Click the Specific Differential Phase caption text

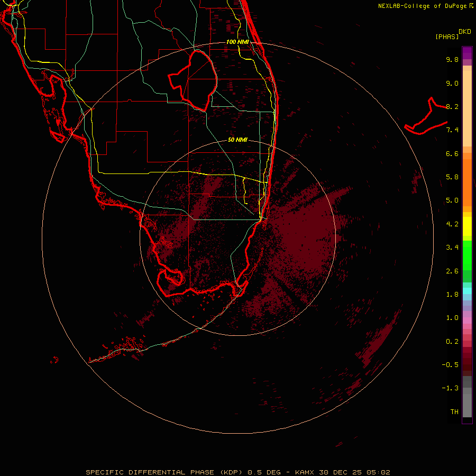(164, 472)
